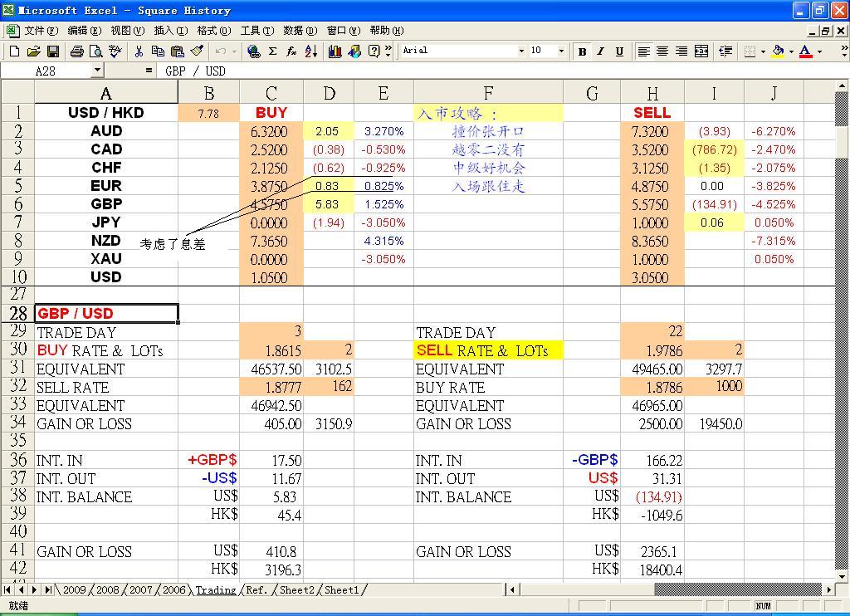850x616 pixels.
Task: Go to previous sheet tab arrow
Action: pos(21,589)
